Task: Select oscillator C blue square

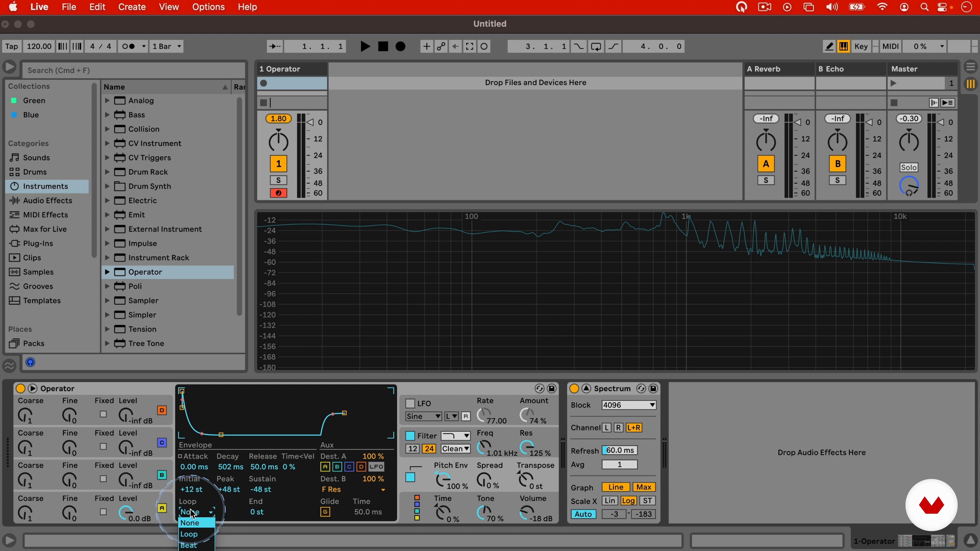Action: coord(162,443)
